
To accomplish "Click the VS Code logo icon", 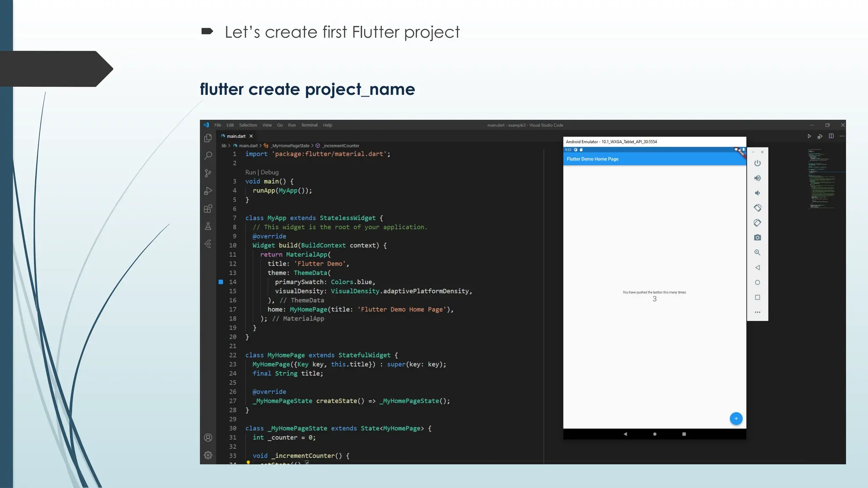I will 206,125.
